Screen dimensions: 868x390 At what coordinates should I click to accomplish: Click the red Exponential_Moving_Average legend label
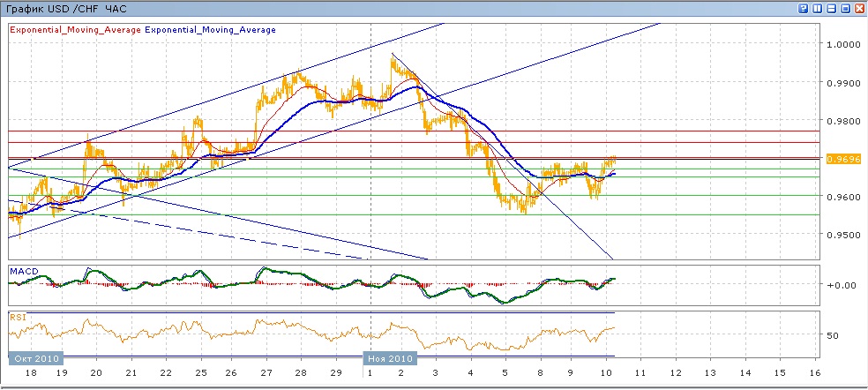[x=75, y=30]
